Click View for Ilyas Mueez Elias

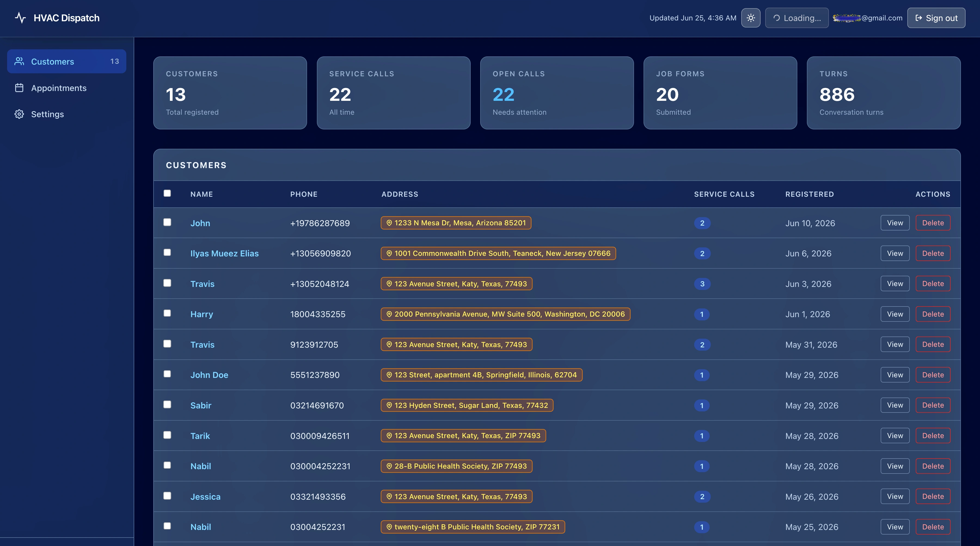[x=895, y=253]
